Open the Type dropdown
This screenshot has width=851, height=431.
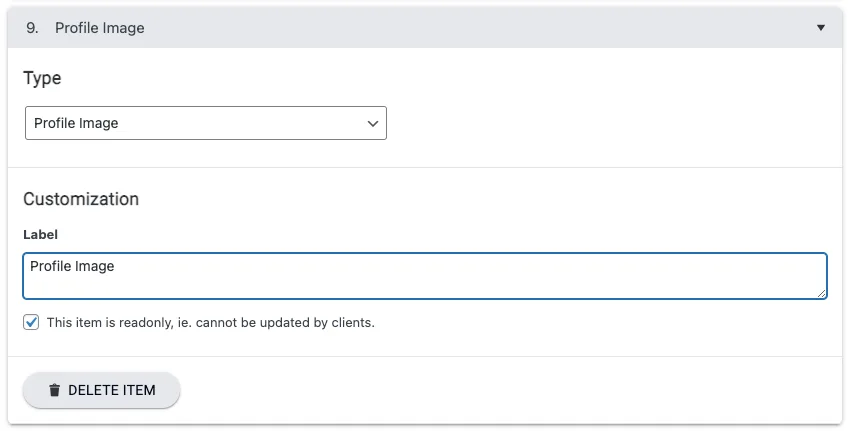point(205,124)
